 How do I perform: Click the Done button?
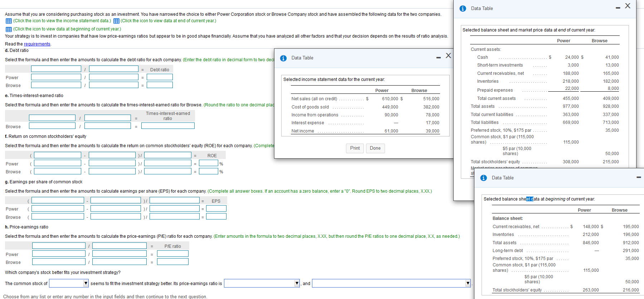point(375,148)
